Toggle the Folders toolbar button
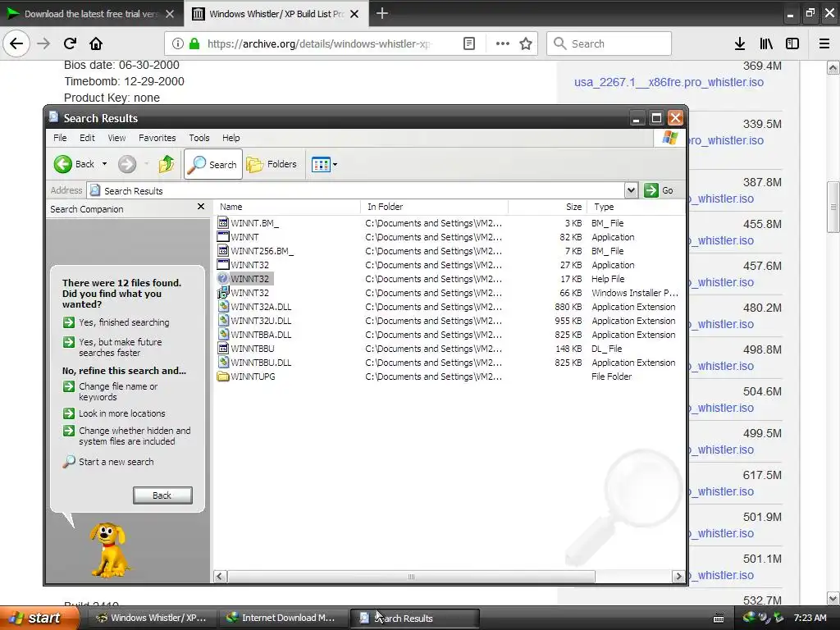Screen dimensions: 840x630 [272, 164]
